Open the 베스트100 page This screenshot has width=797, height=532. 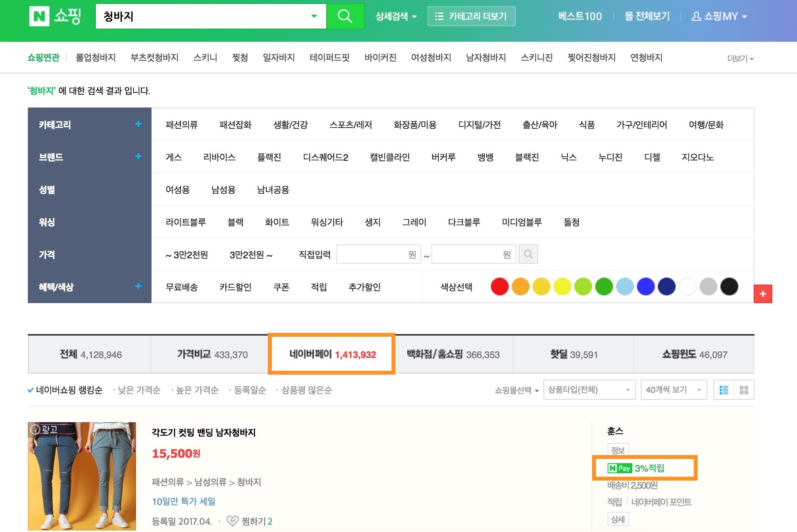click(x=580, y=16)
